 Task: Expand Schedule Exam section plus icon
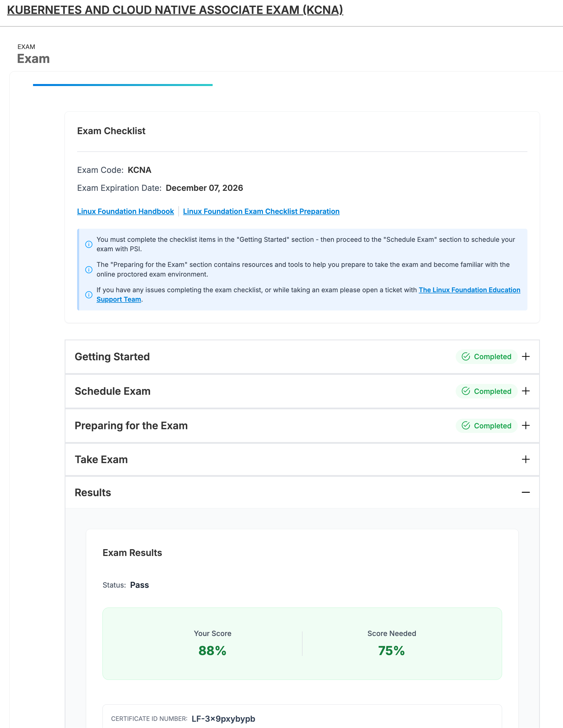(526, 391)
